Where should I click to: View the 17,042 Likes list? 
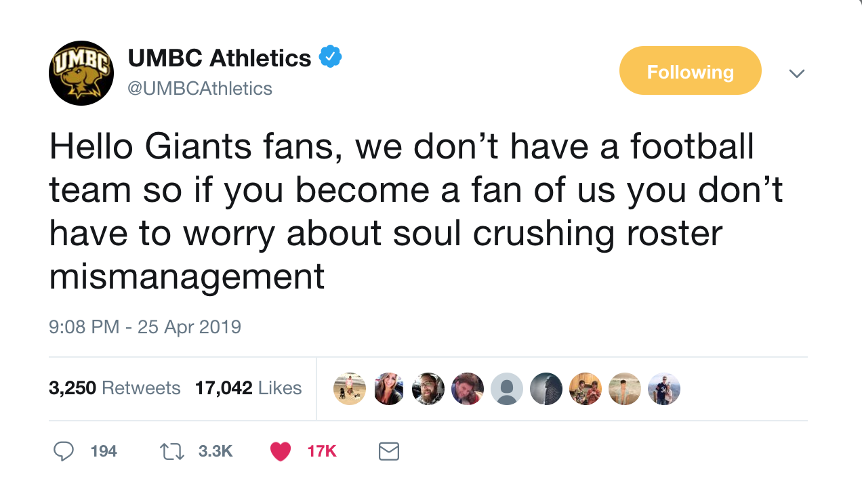click(x=248, y=388)
